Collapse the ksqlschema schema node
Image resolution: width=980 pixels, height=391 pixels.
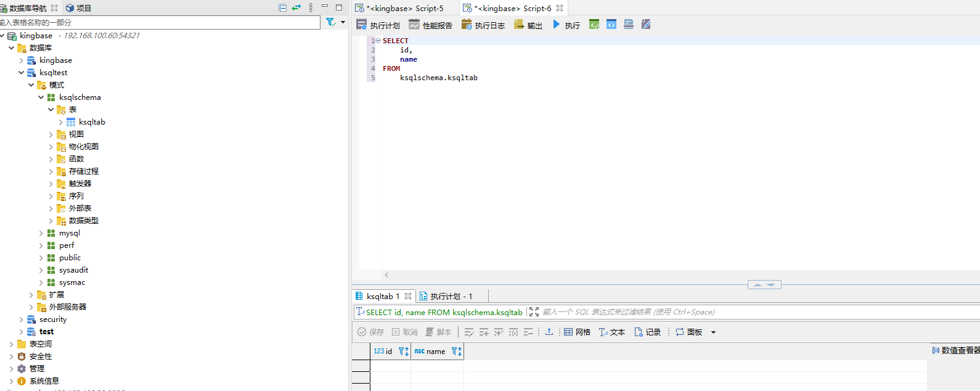[x=41, y=97]
